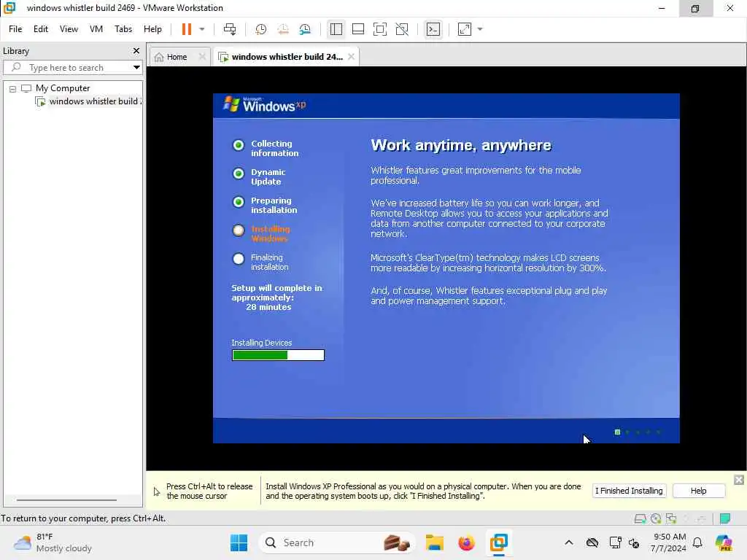Screen dimensions: 747x560
Task: Click the green message log status icon
Action: 725,518
